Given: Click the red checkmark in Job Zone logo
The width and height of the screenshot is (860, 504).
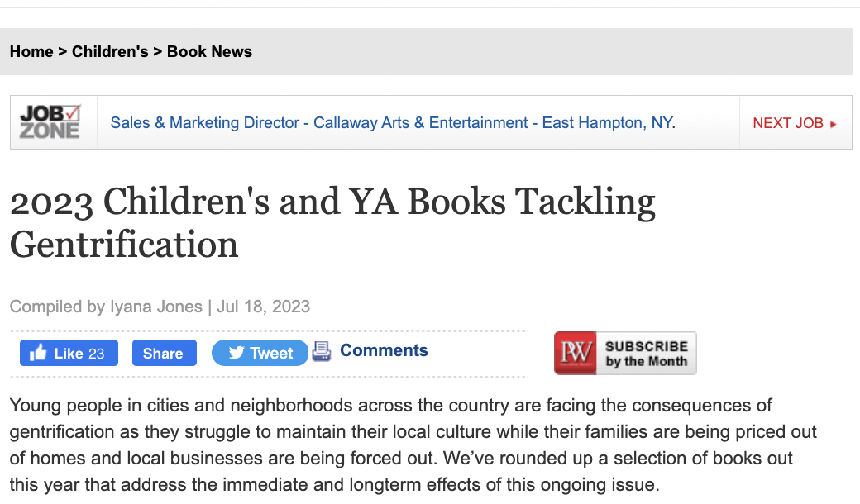Looking at the screenshot, I should (x=73, y=113).
